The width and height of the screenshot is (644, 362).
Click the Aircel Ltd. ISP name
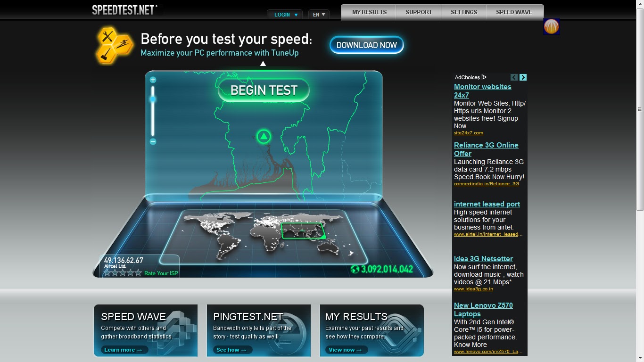click(x=116, y=266)
